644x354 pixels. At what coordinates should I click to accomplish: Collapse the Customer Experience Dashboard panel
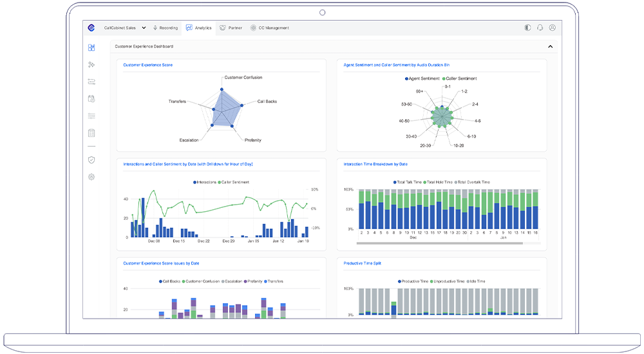(550, 46)
